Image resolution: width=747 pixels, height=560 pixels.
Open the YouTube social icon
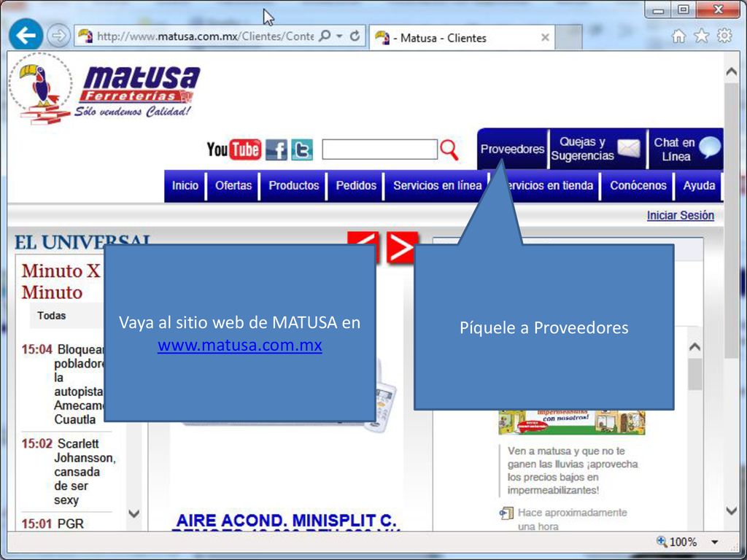234,149
